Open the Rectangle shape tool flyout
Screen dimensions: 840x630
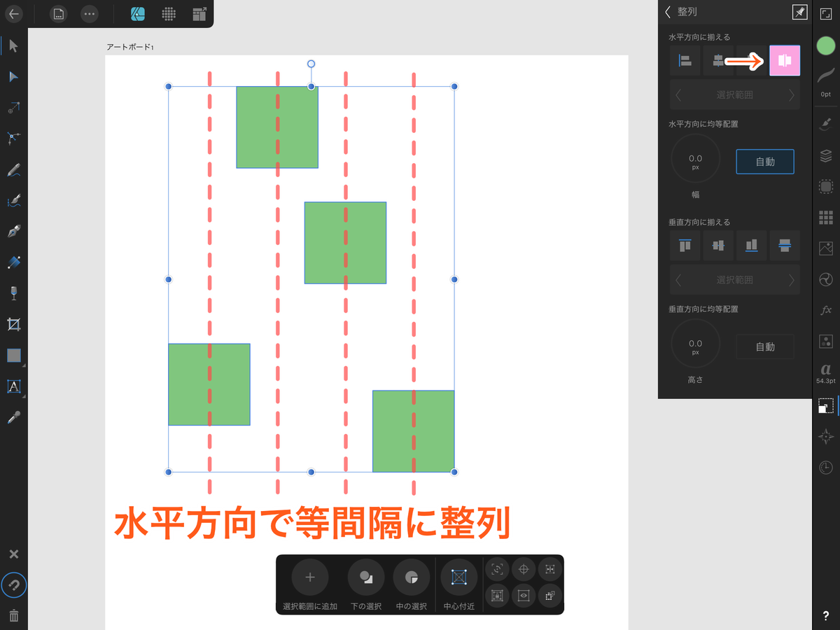[14, 356]
